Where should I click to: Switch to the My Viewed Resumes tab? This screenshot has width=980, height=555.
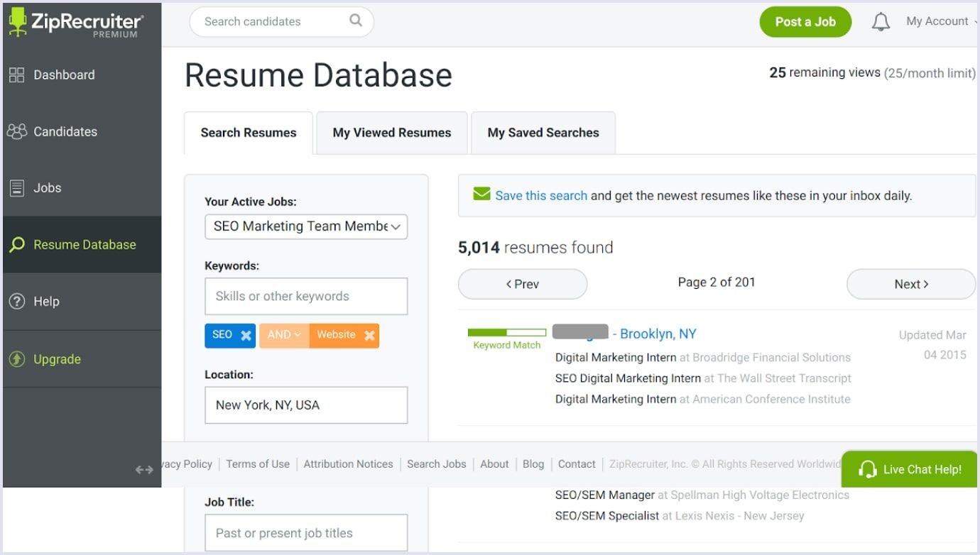coord(392,133)
